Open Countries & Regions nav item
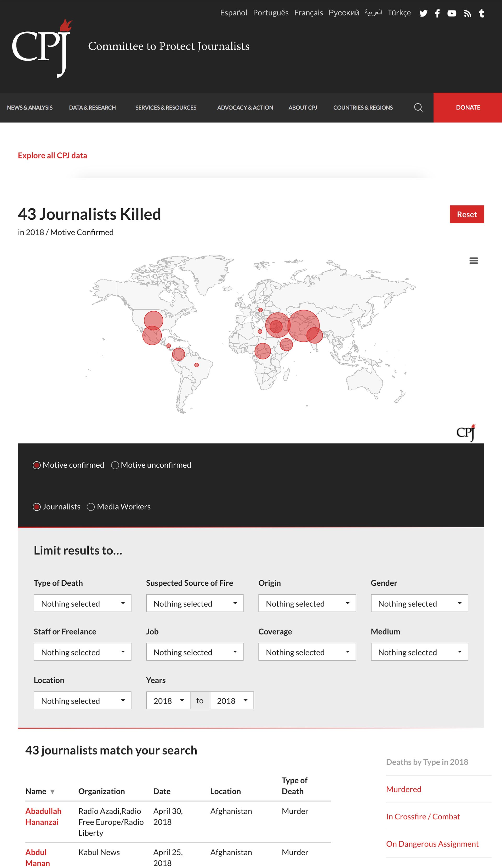The image size is (502, 868). [x=363, y=107]
